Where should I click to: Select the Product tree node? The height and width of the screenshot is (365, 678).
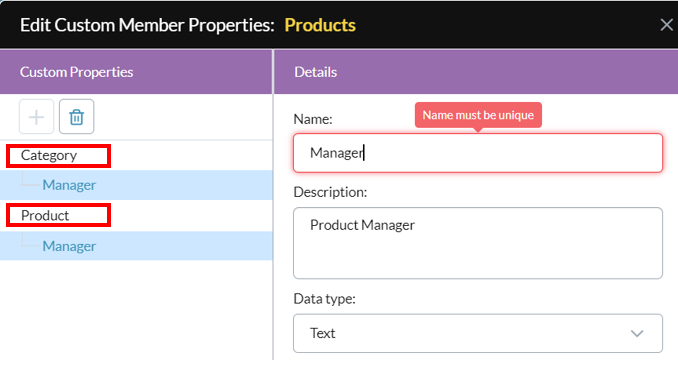[45, 215]
